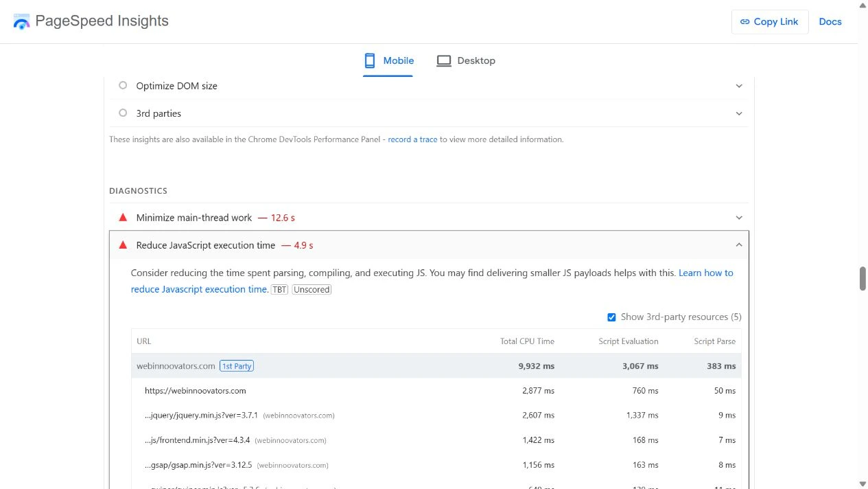Click the webinnoovators.com group row name
The width and height of the screenshot is (868, 489).
click(x=176, y=366)
